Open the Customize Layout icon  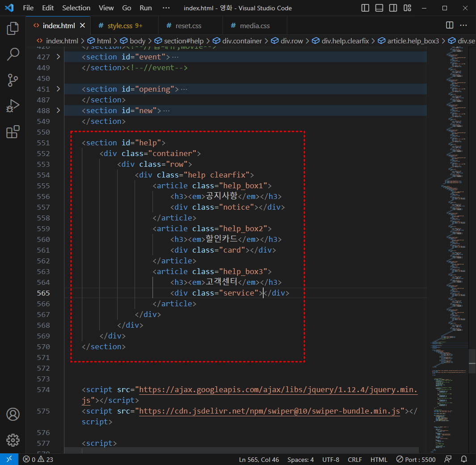pyautogui.click(x=407, y=8)
